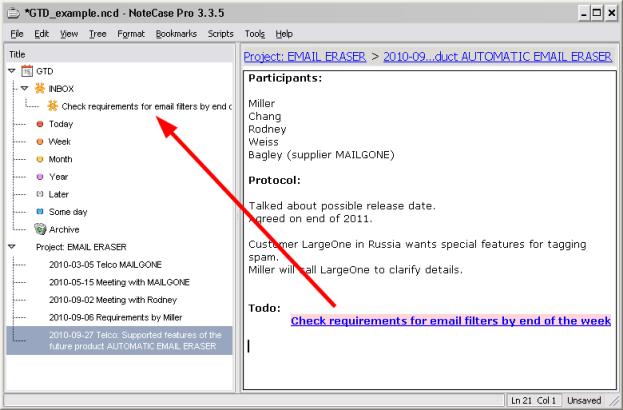Click the Archive recycle bin icon
Image resolution: width=623 pixels, height=410 pixels.
click(40, 229)
